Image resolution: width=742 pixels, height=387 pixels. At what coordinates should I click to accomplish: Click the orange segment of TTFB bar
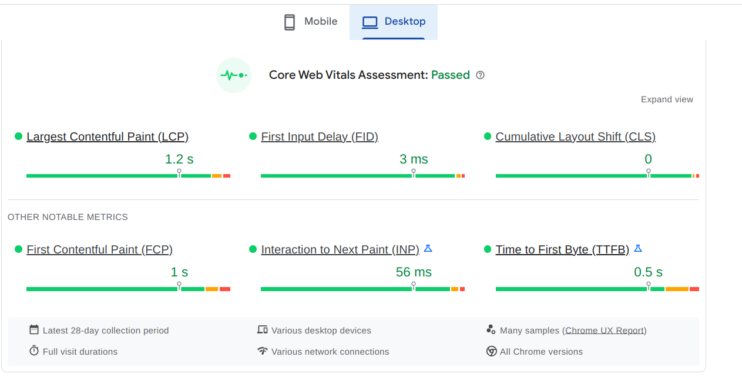677,289
